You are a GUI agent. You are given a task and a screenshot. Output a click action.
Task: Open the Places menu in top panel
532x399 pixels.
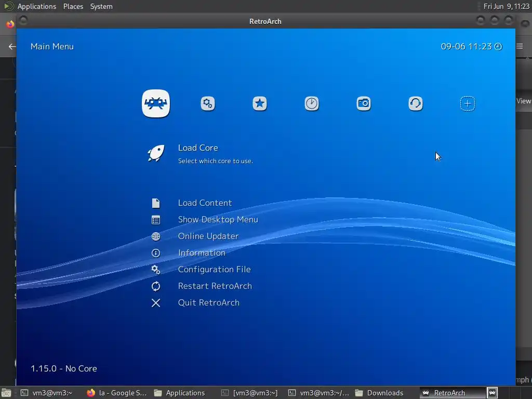[73, 6]
